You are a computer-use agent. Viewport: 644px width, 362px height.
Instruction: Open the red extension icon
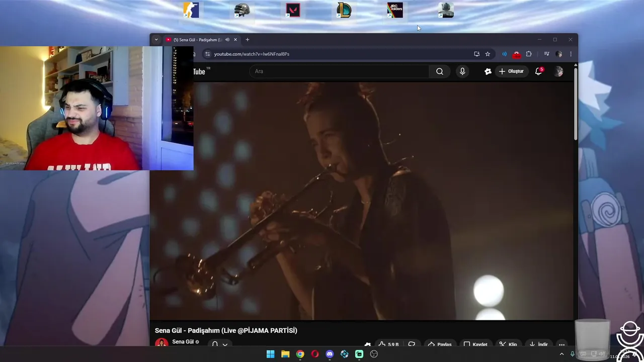516,54
